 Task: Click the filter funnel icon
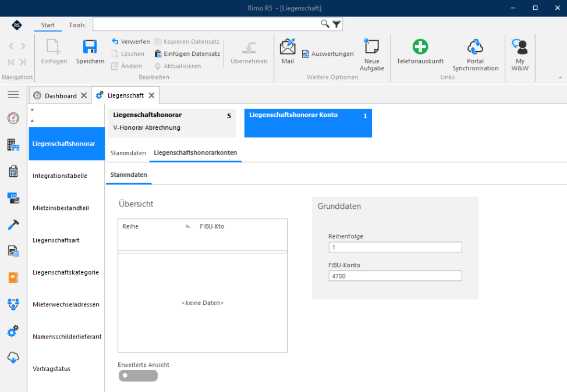(336, 24)
